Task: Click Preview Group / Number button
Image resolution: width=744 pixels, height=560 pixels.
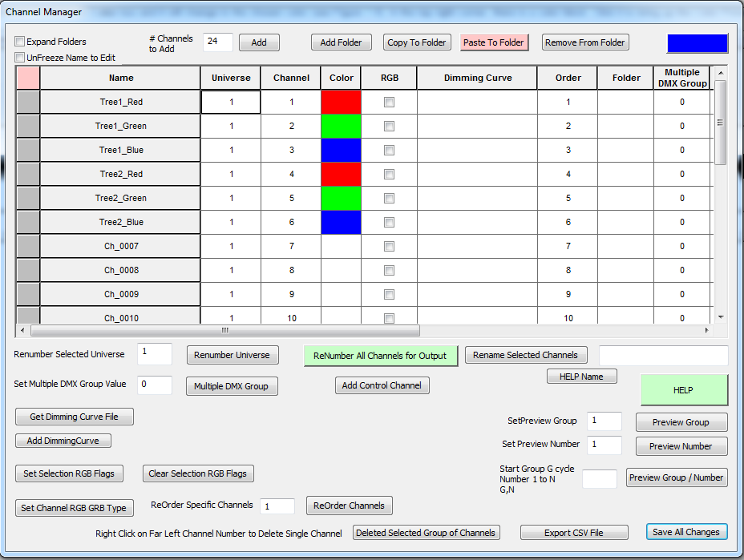Action: [677, 477]
